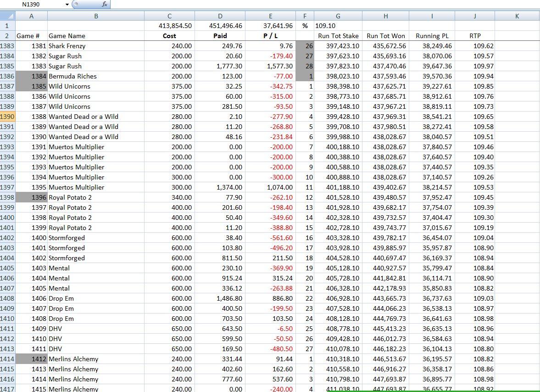Select row header 1390
Screen dimensions: 540x392
coord(8,117)
